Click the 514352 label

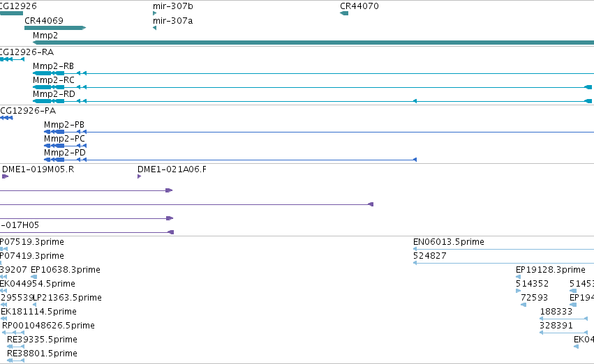tap(533, 284)
